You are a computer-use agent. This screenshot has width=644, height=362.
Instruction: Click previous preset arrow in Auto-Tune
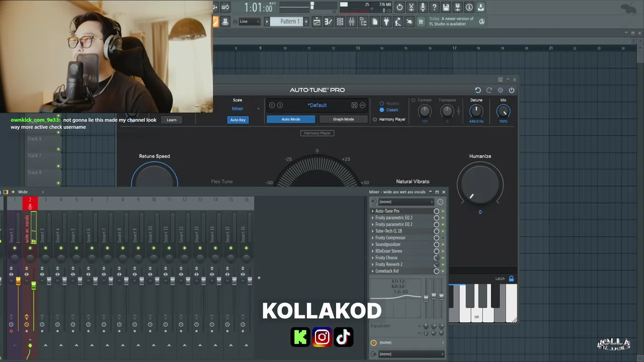coord(272,105)
